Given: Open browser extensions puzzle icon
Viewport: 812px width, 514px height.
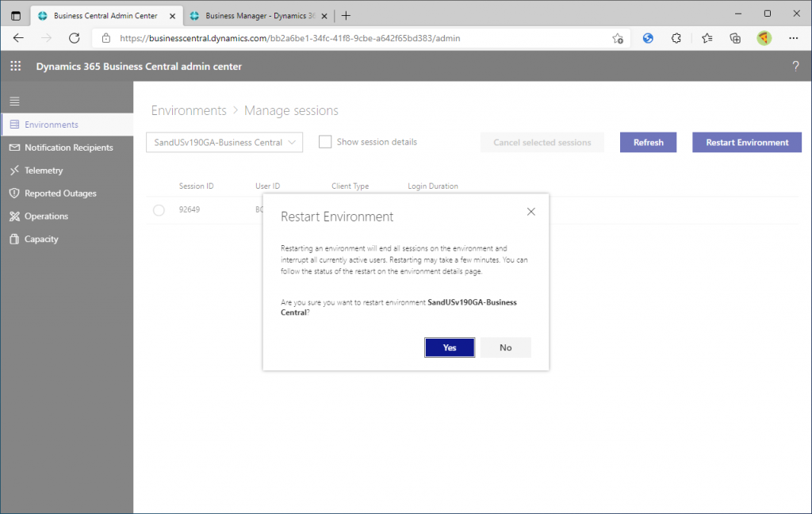Looking at the screenshot, I should [676, 38].
